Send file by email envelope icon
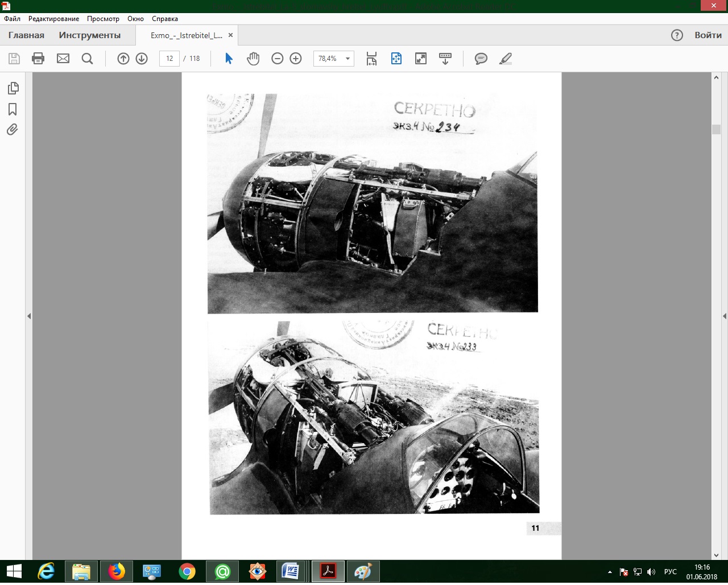The width and height of the screenshot is (728, 585). [x=63, y=59]
